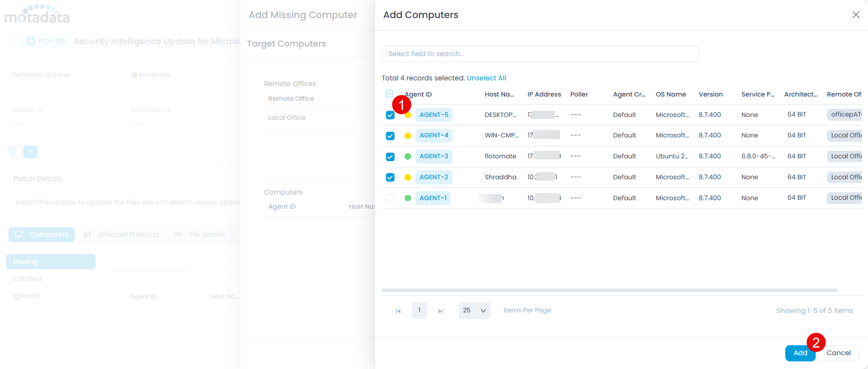Close the Add Computers dialog

pyautogui.click(x=856, y=15)
